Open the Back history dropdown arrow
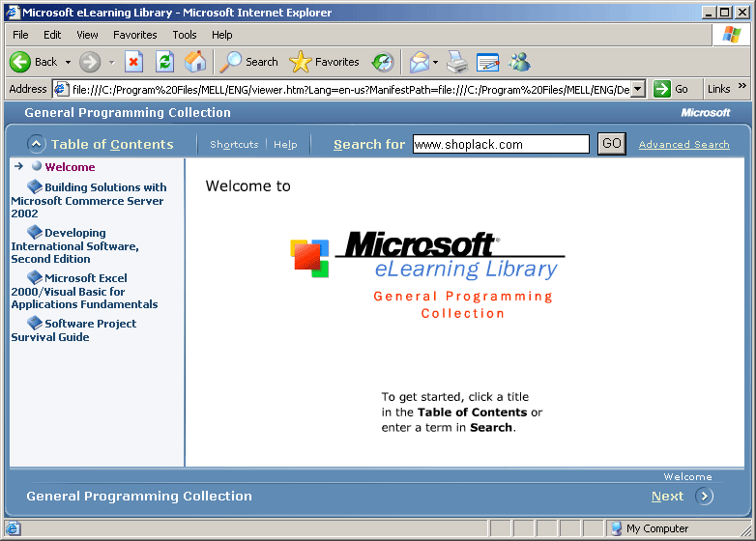Viewport: 756px width, 541px height. point(68,62)
